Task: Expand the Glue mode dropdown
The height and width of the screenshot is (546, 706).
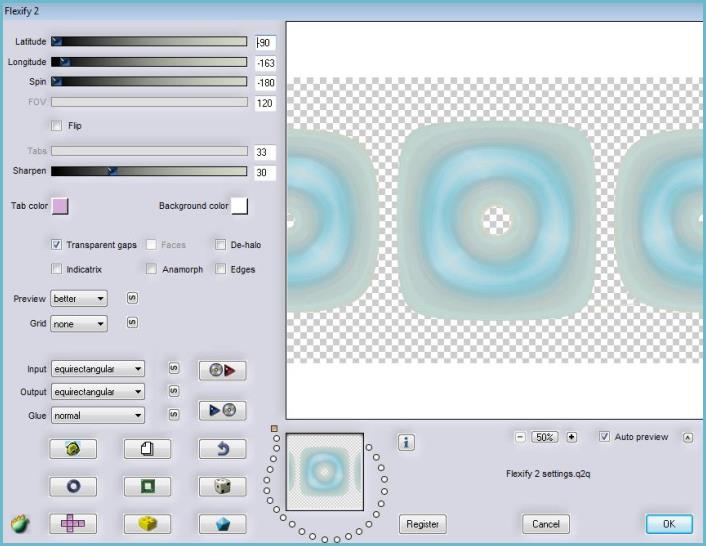Action: (x=98, y=415)
